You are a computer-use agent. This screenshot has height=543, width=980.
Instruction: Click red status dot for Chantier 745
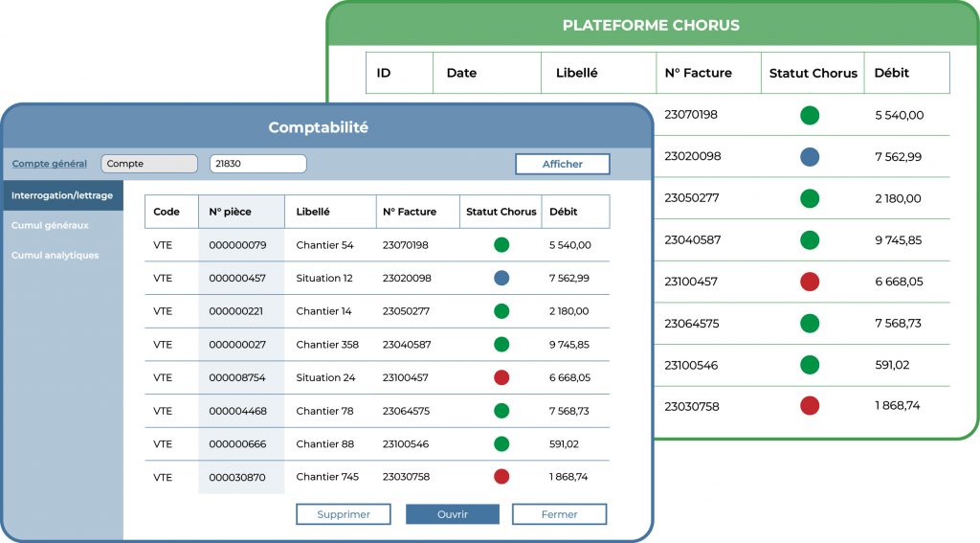point(501,477)
